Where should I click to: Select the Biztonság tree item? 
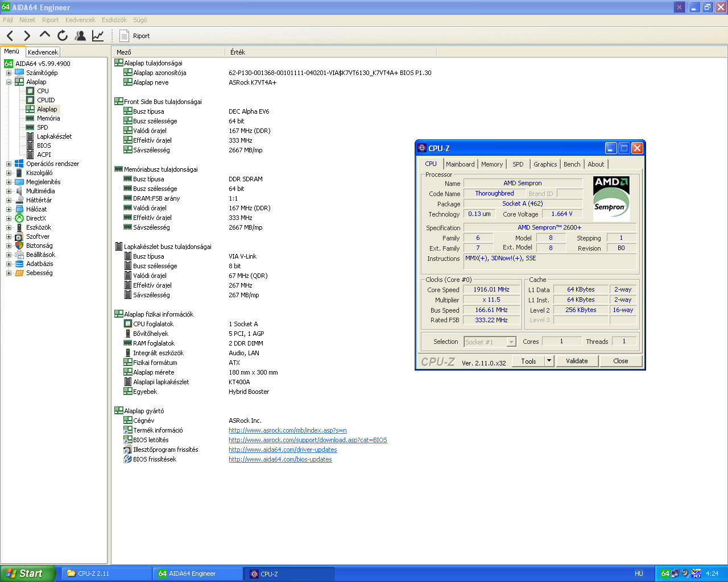pyautogui.click(x=39, y=246)
